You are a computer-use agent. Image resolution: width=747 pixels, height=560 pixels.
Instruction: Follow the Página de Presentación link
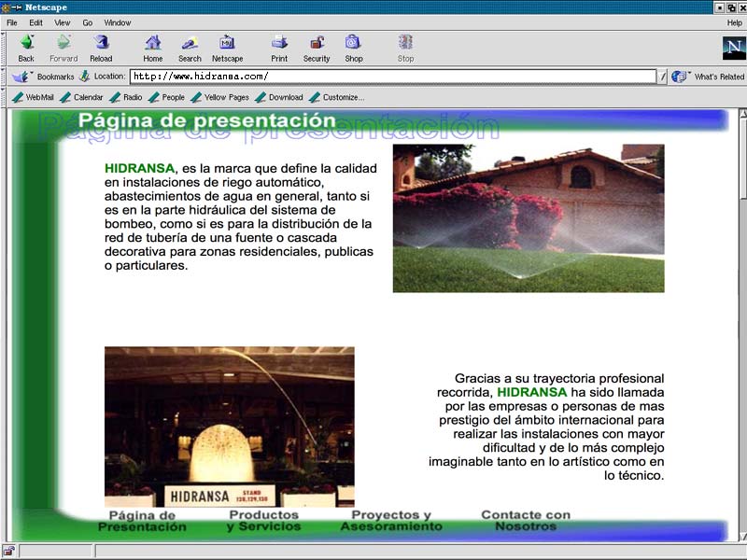142,521
